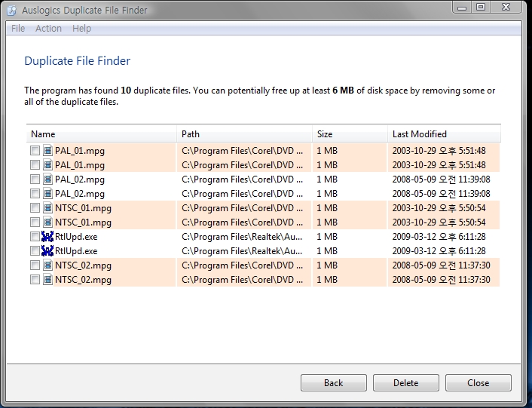532x408 pixels.
Task: Click date 2003-10-29 5:51:48 of upper PAL_01.mpg
Action: point(439,151)
